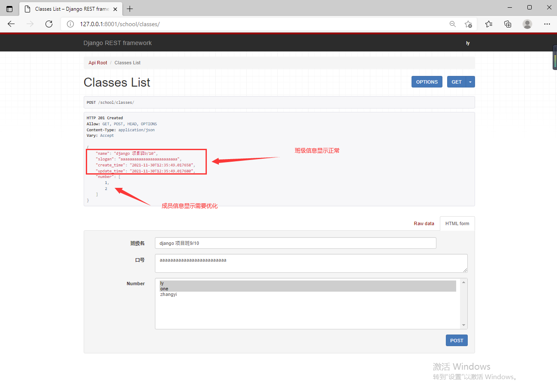
Task: Click the page vertical scrollbar thumb
Action: tap(554, 57)
